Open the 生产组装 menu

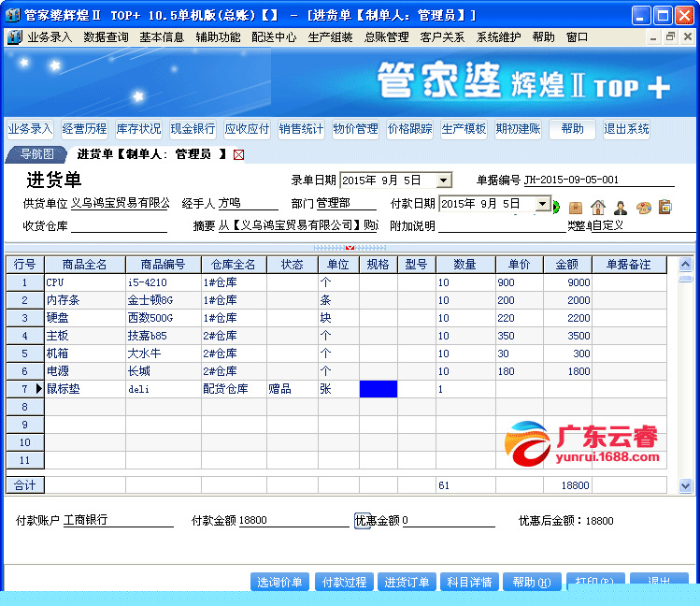coord(330,37)
